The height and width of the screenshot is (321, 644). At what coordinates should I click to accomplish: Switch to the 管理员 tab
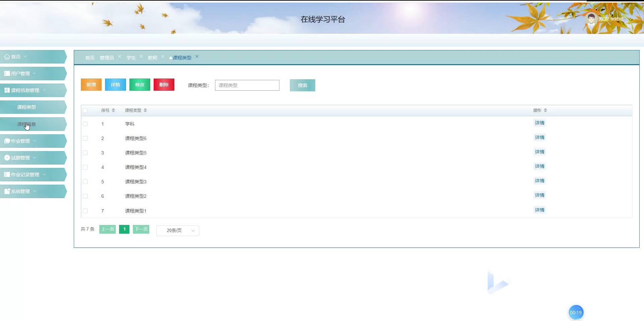(x=107, y=58)
